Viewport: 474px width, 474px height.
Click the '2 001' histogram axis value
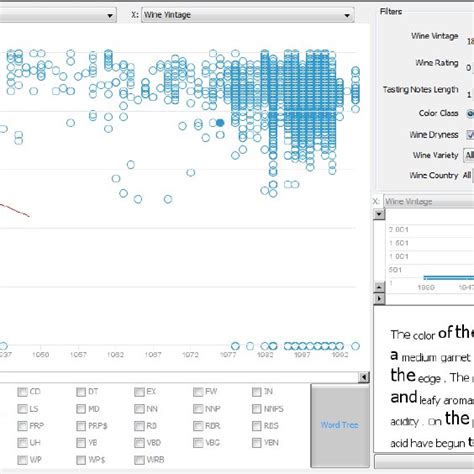[398, 230]
